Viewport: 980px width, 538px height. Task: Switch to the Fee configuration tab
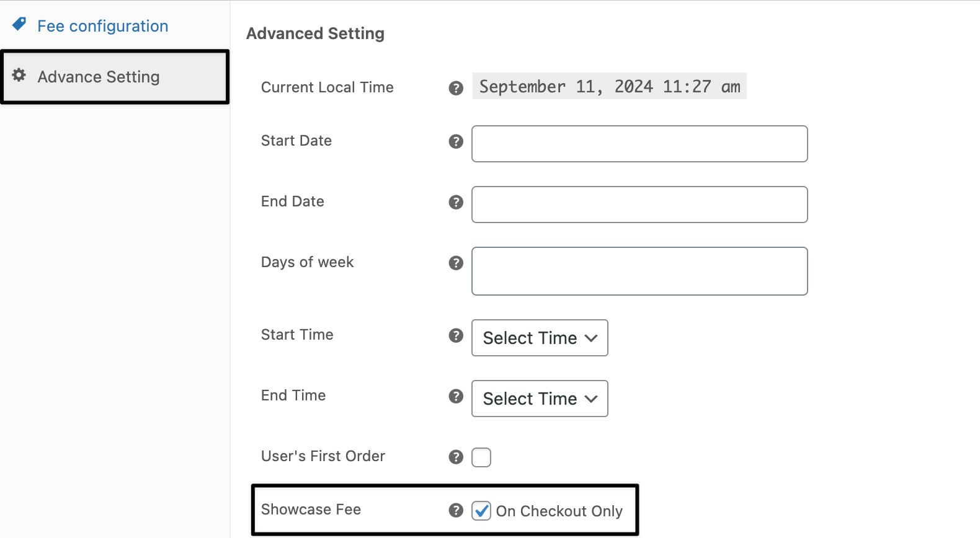pyautogui.click(x=103, y=26)
